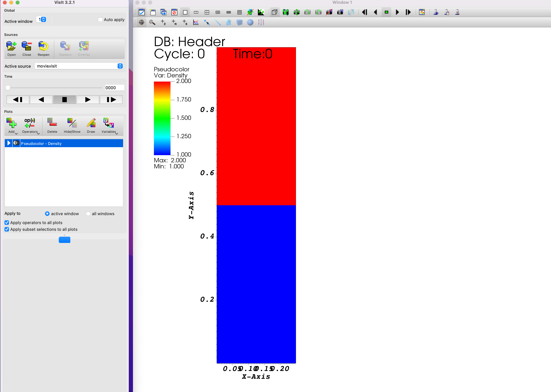Open the Active source dropdown
The height and width of the screenshot is (392, 551).
(79, 66)
